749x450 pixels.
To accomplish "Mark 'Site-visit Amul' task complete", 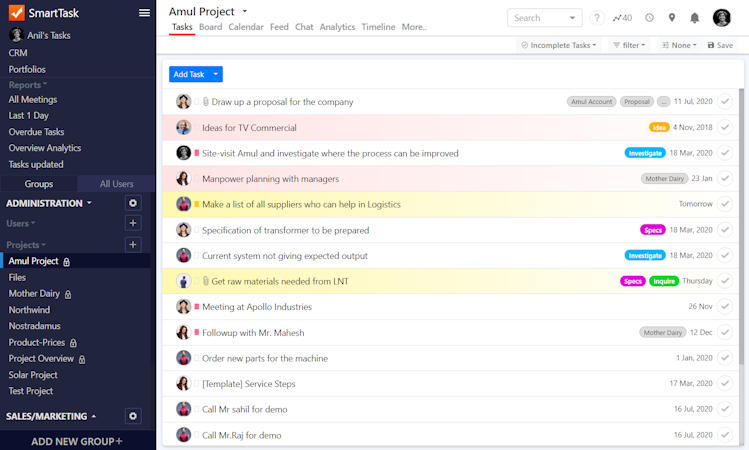I will click(725, 153).
